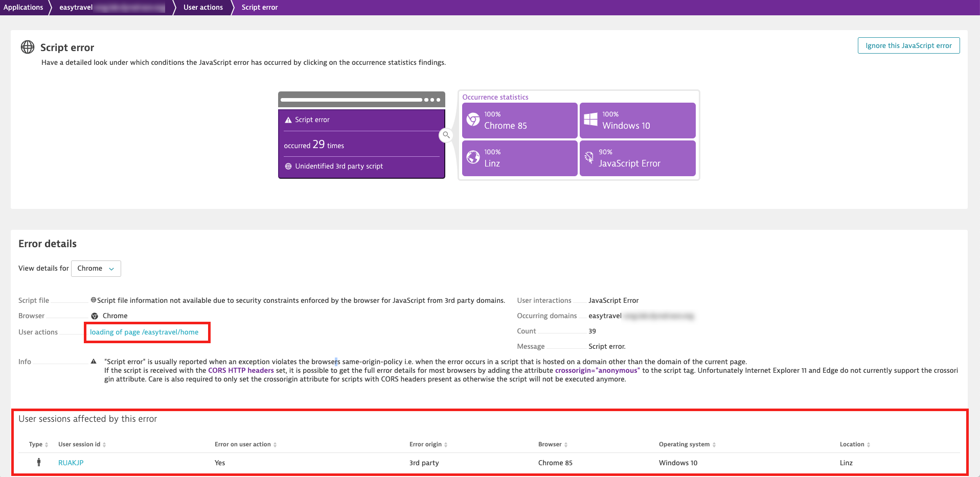Click the Message value Script error.
The width and height of the screenshot is (980, 477).
[x=607, y=346]
